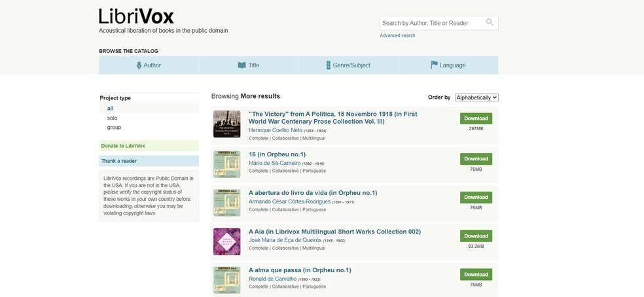644x297 pixels.
Task: Focus the Search by Author, Title or Reader field
Action: point(439,23)
